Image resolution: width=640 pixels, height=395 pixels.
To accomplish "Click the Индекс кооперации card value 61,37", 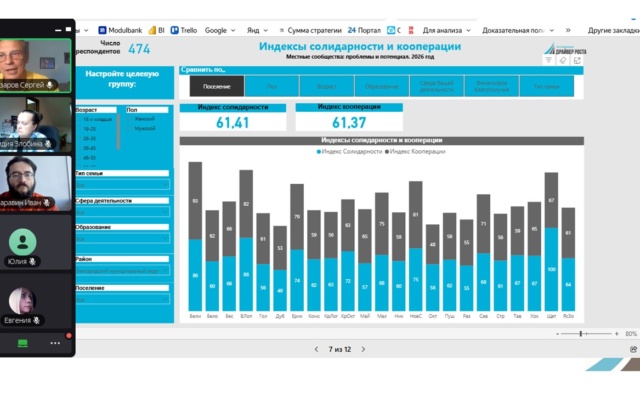I will coord(349,122).
